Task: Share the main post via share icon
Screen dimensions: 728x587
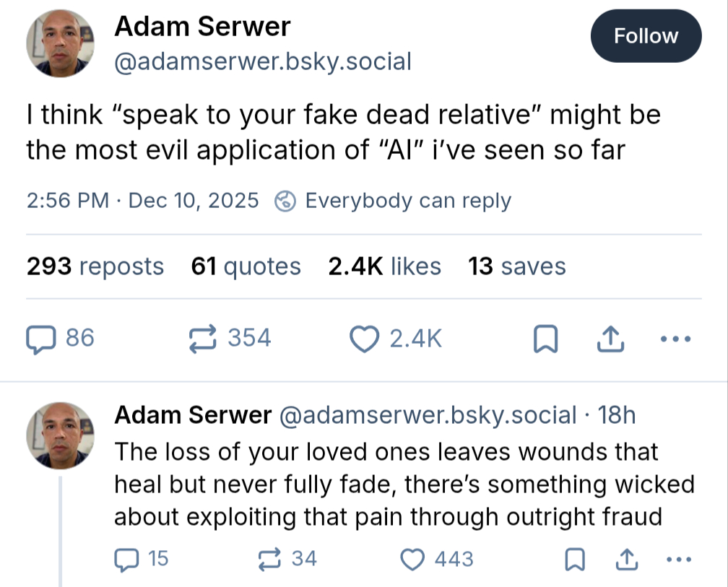Action: pos(611,338)
